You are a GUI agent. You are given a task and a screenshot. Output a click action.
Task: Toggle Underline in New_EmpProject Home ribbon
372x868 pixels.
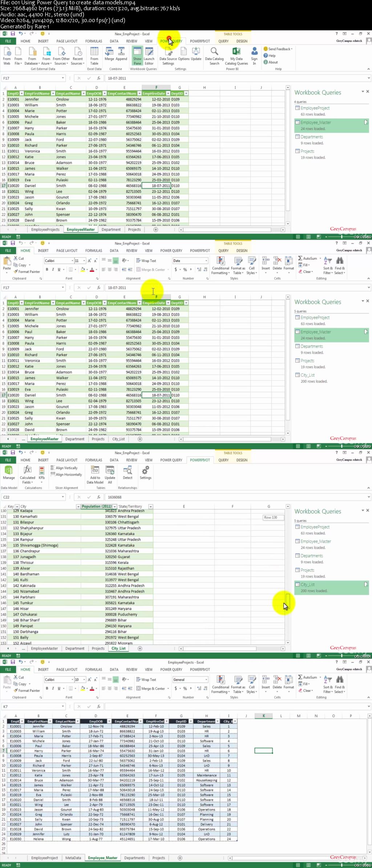point(59,269)
